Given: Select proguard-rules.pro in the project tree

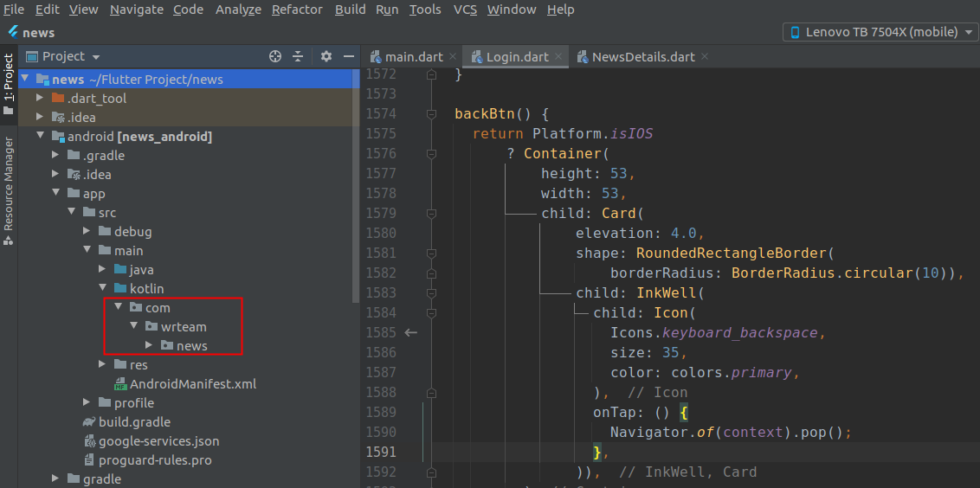Looking at the screenshot, I should pyautogui.click(x=154, y=460).
